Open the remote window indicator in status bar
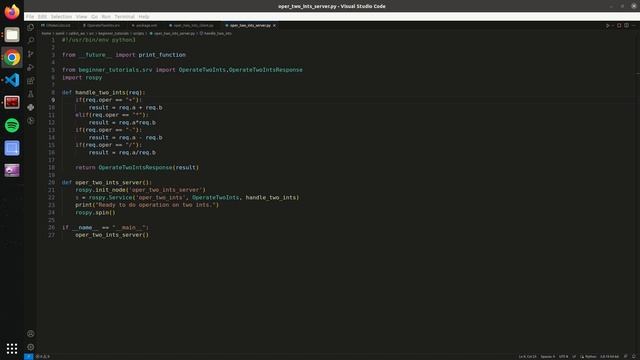 [28, 356]
